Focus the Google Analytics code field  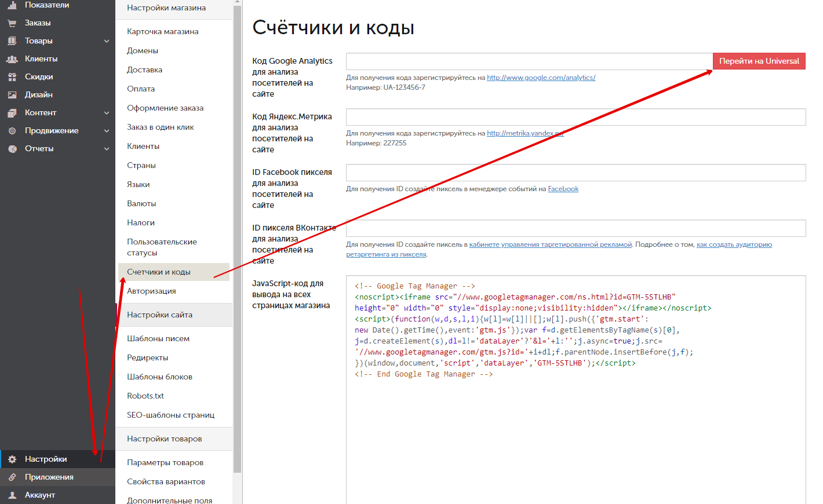pos(529,61)
